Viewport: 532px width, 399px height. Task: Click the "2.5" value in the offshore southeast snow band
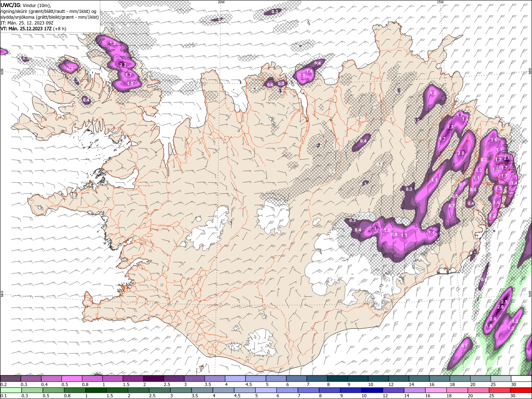505,302
